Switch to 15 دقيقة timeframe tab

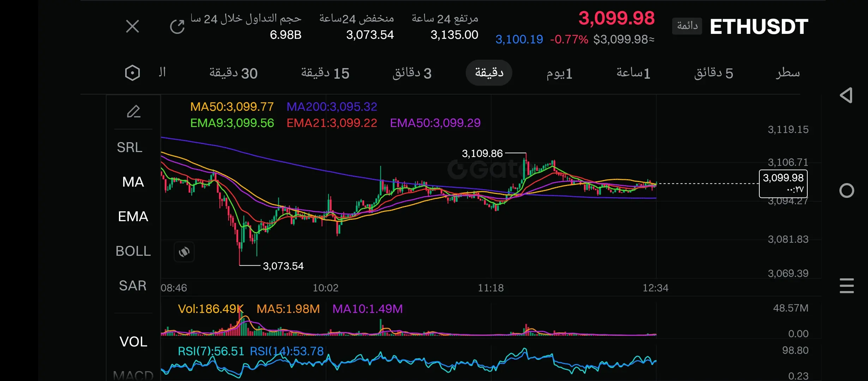coord(325,73)
